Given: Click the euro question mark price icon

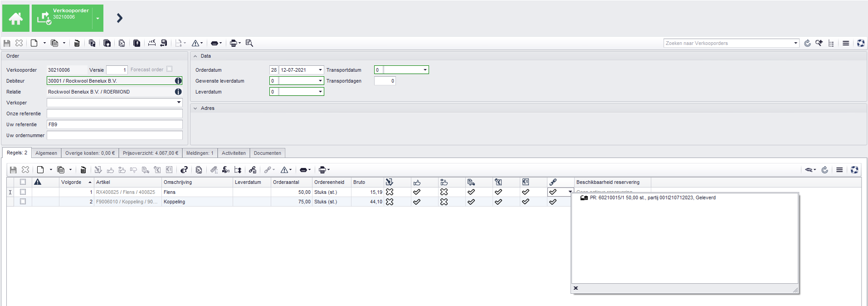Looking at the screenshot, I should (184, 170).
